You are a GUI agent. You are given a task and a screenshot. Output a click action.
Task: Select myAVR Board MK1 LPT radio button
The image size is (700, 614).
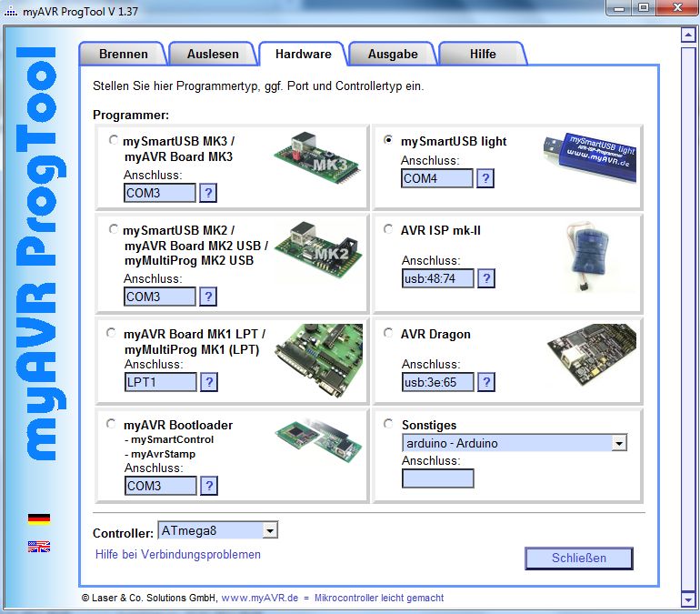click(x=111, y=333)
